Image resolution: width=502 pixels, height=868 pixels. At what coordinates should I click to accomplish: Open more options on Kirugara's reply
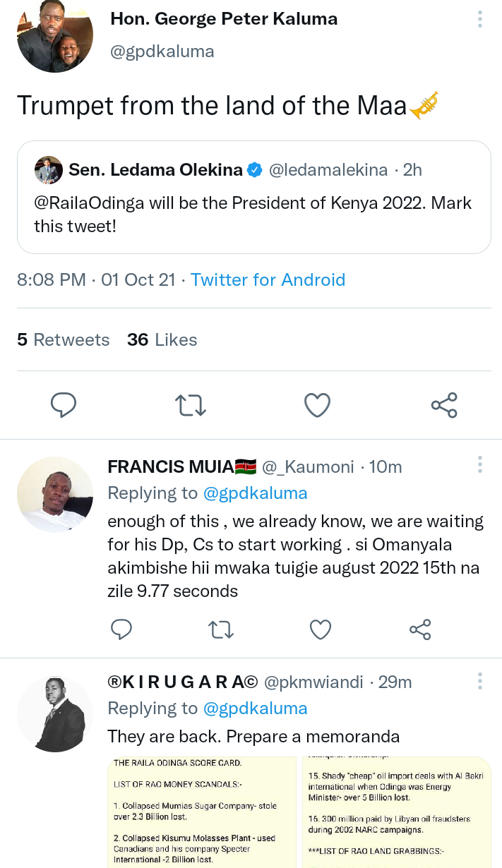point(480,680)
